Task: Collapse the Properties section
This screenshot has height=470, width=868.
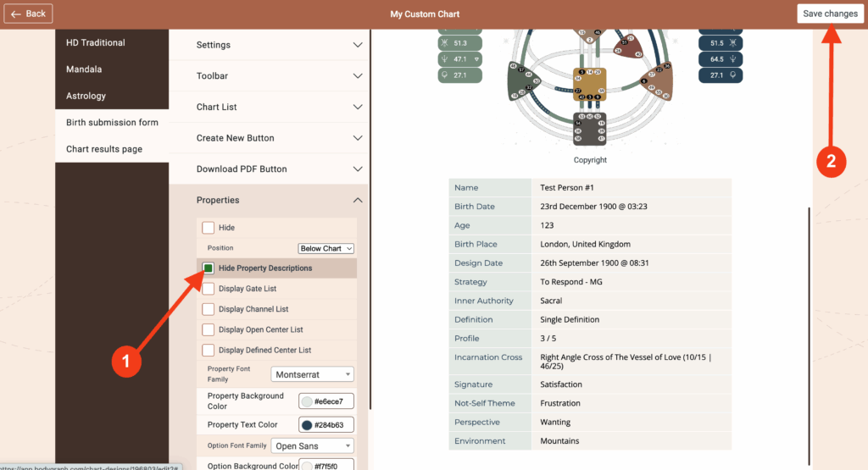Action: 357,200
